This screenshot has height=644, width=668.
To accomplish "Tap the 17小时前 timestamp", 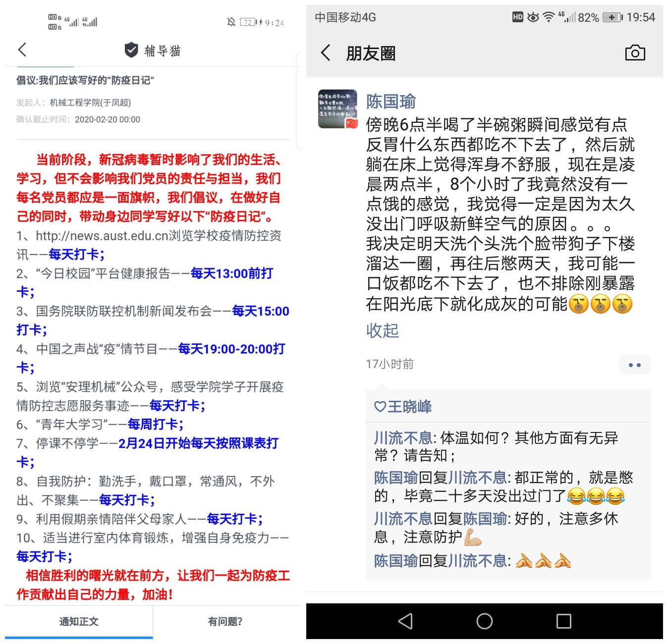I will click(390, 364).
